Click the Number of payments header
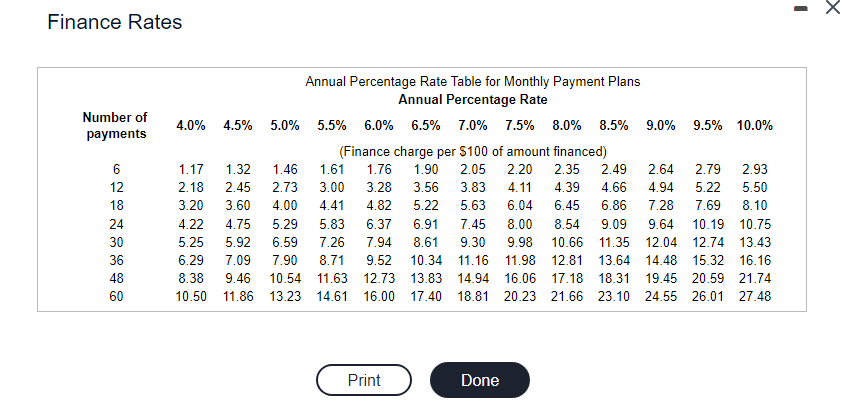The image size is (844, 420). (x=116, y=125)
